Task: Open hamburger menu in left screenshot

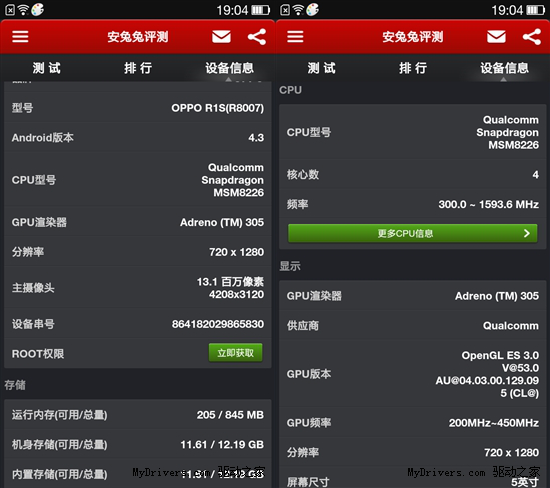Action: pyautogui.click(x=20, y=36)
